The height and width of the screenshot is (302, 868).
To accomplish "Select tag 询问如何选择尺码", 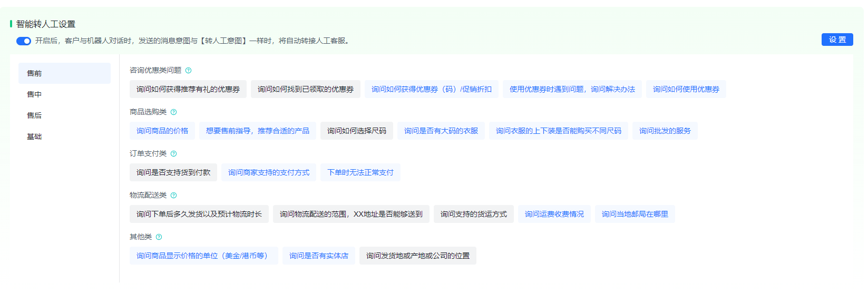I will (357, 131).
